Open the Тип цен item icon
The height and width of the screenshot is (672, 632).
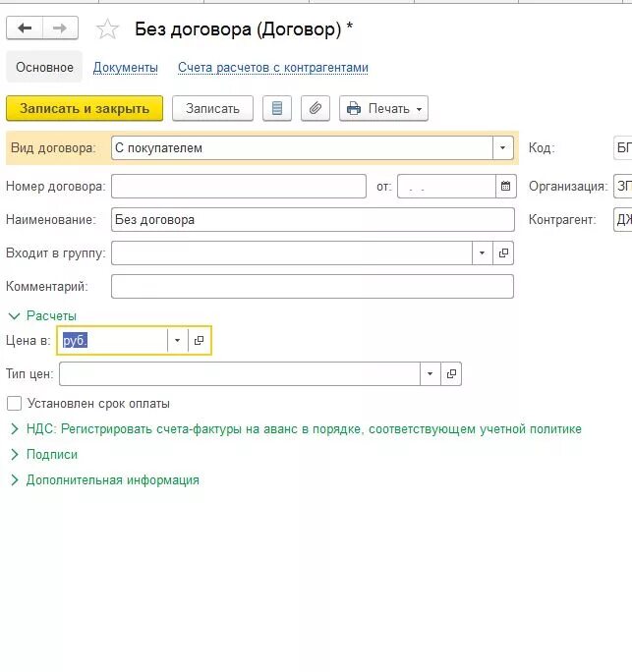pyautogui.click(x=451, y=373)
